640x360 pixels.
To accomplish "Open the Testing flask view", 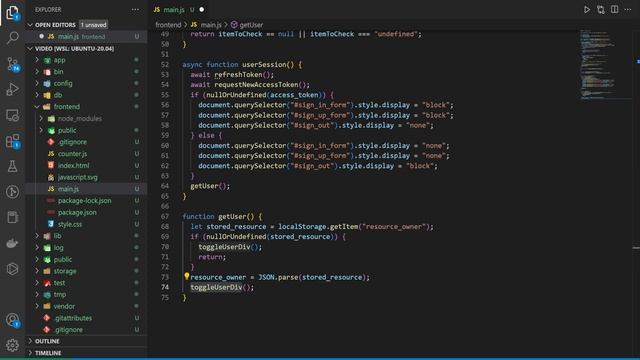I will point(13,167).
